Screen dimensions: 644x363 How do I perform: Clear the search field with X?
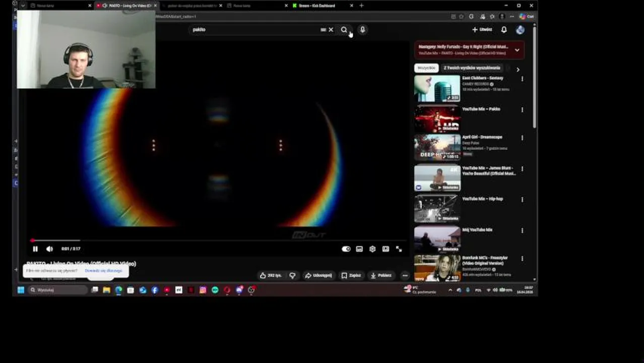click(x=331, y=30)
